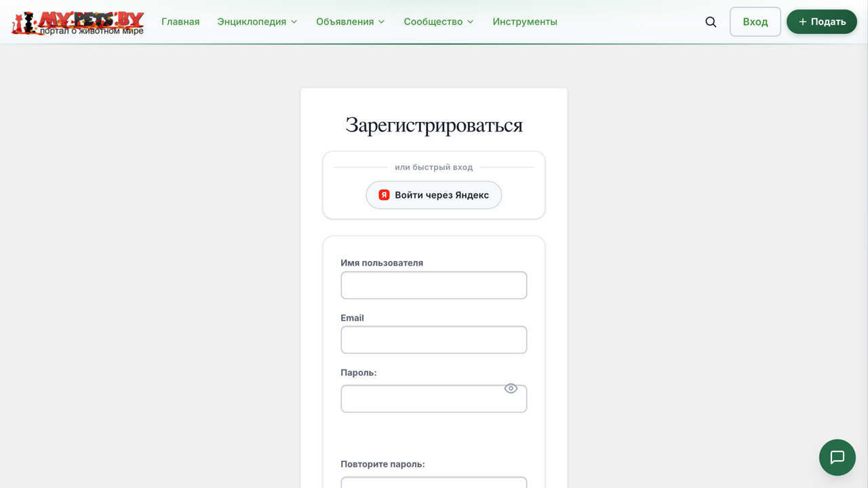Click the 'Пароль:' field label
Image resolution: width=868 pixels, height=488 pixels.
[x=359, y=373]
